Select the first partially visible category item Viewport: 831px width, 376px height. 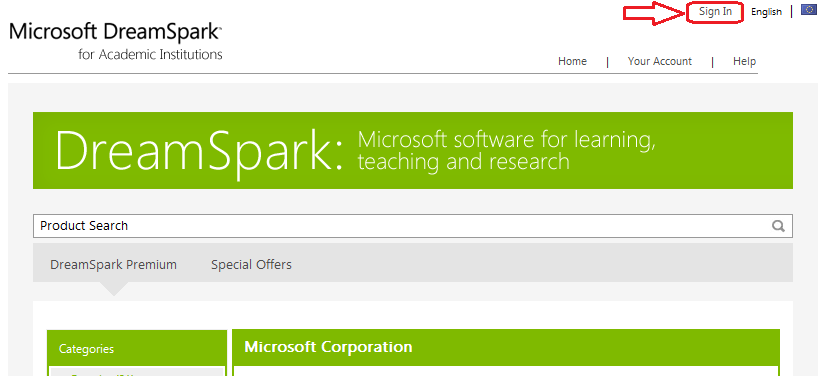[137, 372]
